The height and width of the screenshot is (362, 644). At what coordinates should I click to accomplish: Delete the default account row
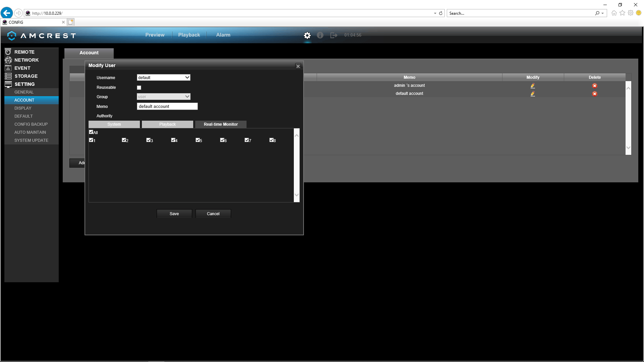click(x=595, y=94)
